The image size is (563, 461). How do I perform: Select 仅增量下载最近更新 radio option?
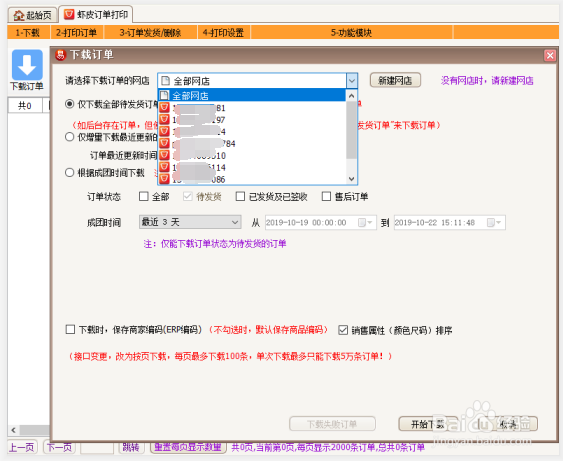point(70,137)
